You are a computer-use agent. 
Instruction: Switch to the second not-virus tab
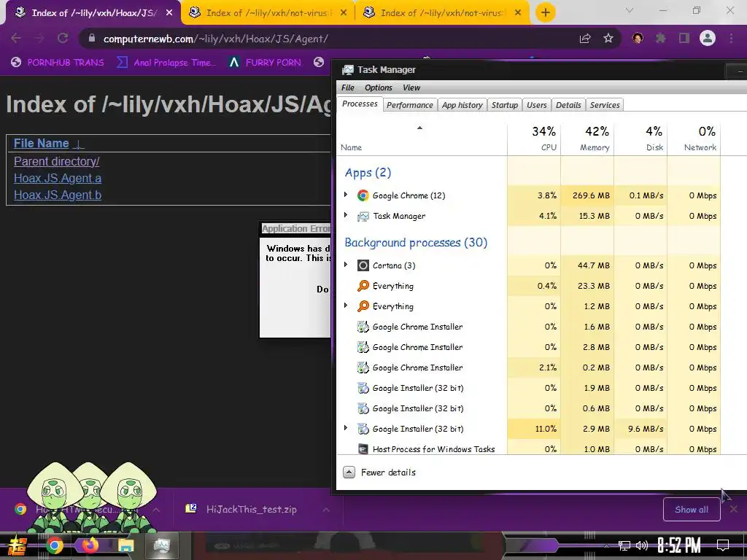(268, 13)
